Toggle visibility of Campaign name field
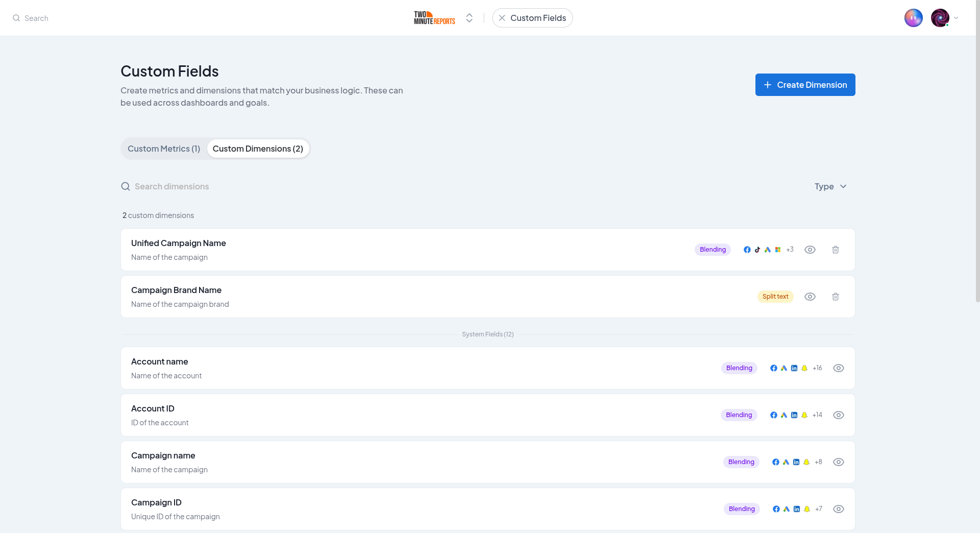This screenshot has height=533, width=980. click(x=839, y=462)
